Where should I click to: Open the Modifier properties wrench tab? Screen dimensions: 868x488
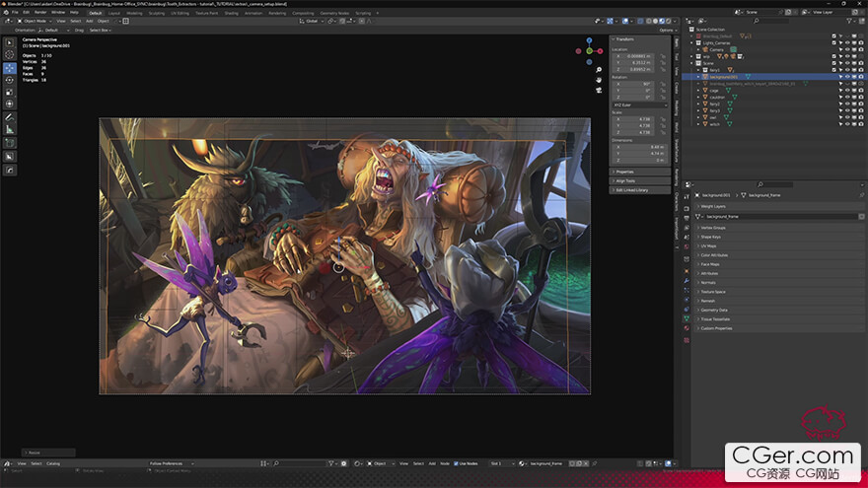pyautogui.click(x=687, y=281)
